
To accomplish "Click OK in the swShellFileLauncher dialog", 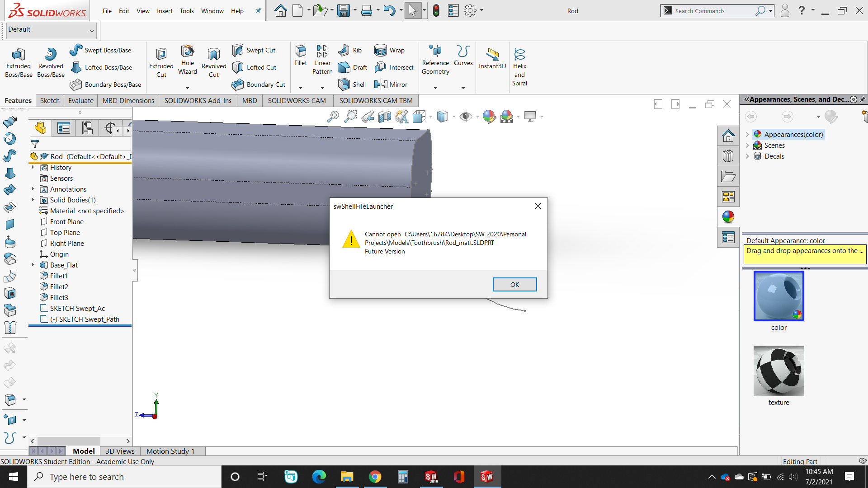I will tap(514, 284).
